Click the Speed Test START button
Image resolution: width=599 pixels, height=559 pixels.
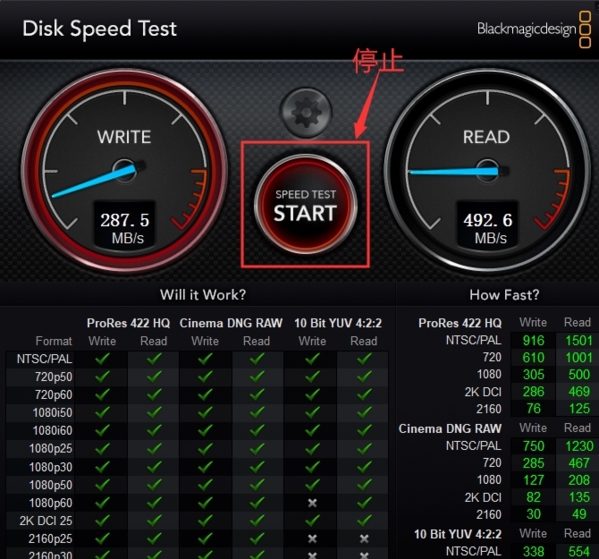(x=305, y=205)
